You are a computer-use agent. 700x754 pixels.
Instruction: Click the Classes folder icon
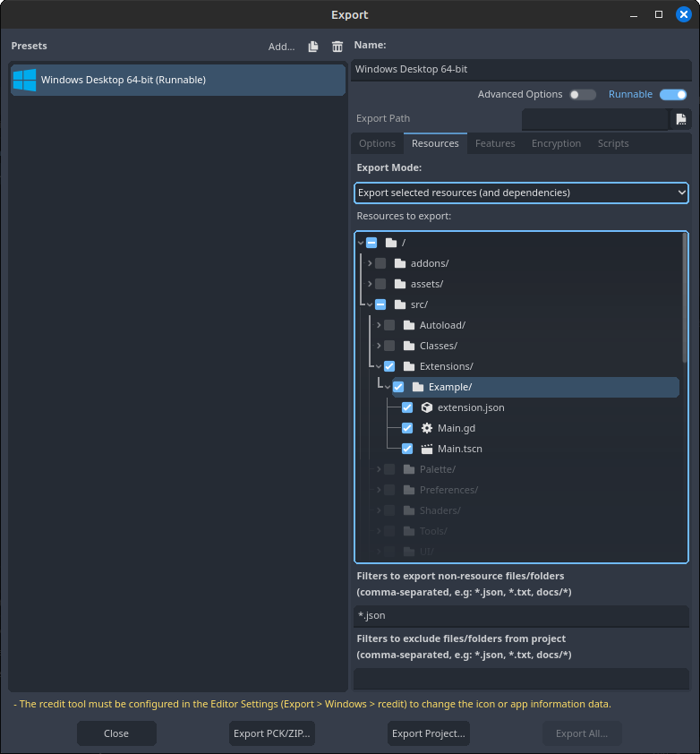(x=409, y=347)
